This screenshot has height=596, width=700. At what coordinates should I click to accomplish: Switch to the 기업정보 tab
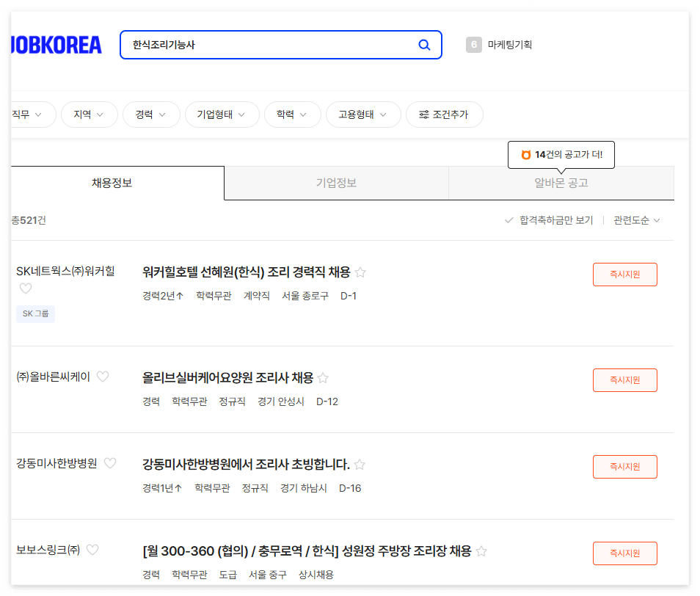pos(337,182)
